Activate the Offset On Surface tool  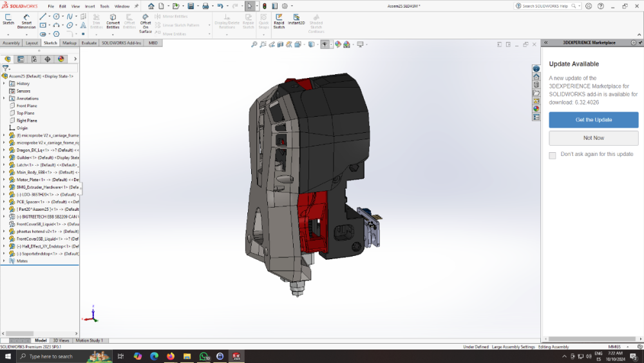pyautogui.click(x=146, y=23)
